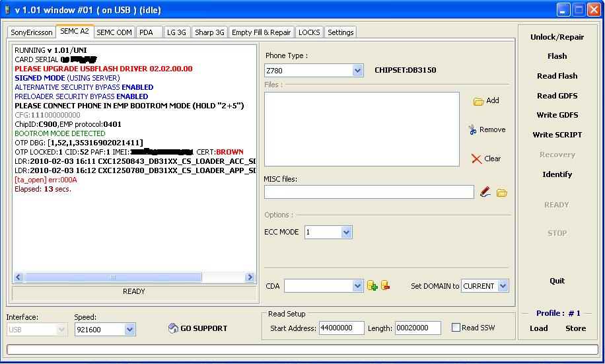The width and height of the screenshot is (605, 364).
Task: Click the Write GDFS button
Action: 557,115
